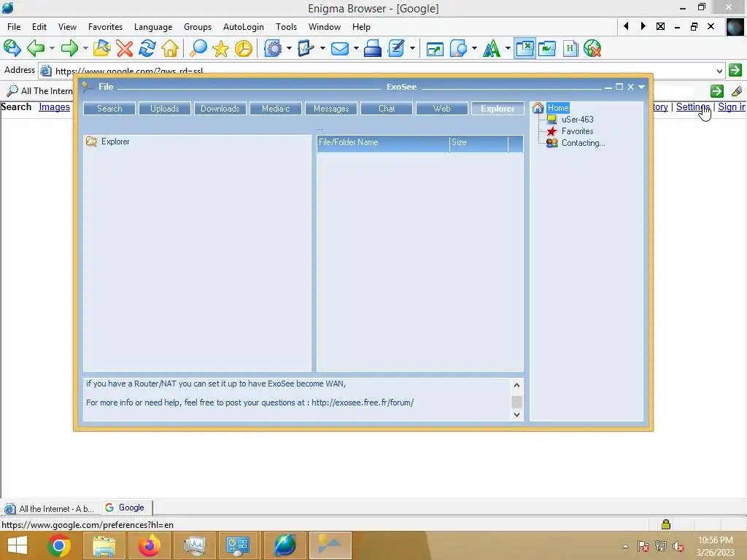
Task: Open the Forward button dropdown arrow
Action: (85, 48)
